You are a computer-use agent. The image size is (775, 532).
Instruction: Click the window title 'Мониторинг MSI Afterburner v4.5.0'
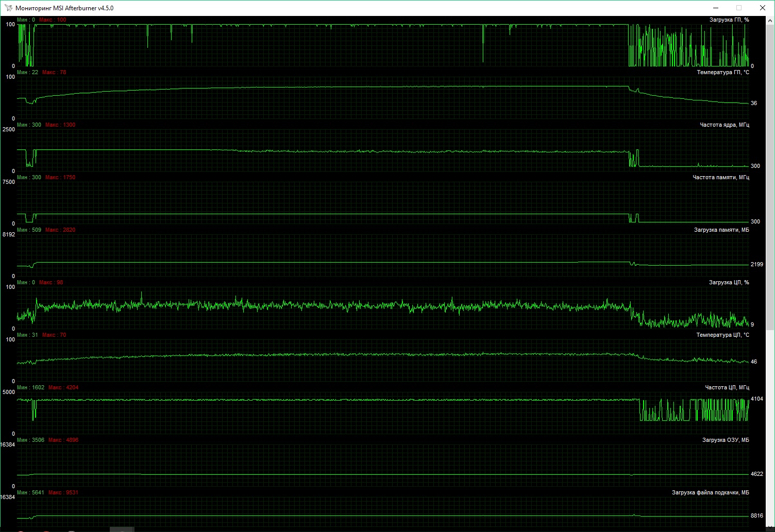[64, 8]
